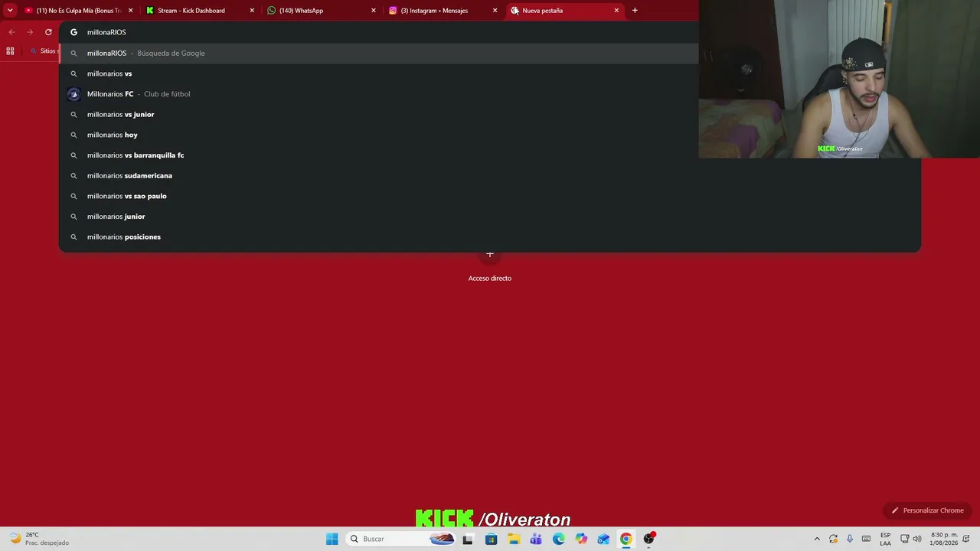The width and height of the screenshot is (980, 551).
Task: Click the microphone tray icon
Action: coord(850,539)
